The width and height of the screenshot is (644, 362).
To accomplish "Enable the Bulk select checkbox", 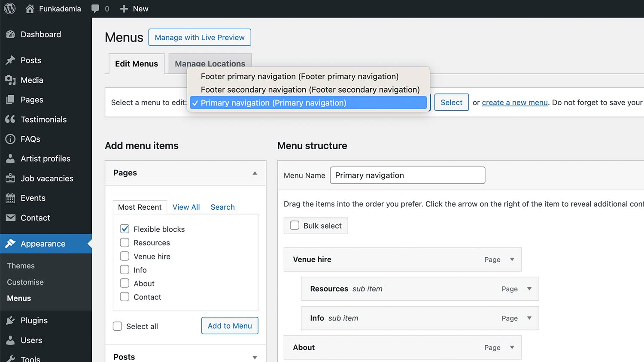I will pyautogui.click(x=295, y=226).
